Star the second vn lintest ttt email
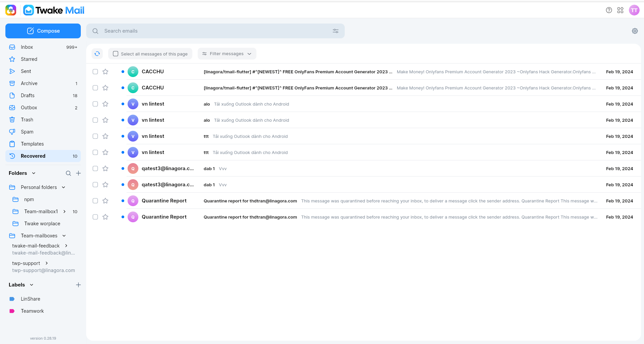This screenshot has width=644, height=344. coord(105,152)
